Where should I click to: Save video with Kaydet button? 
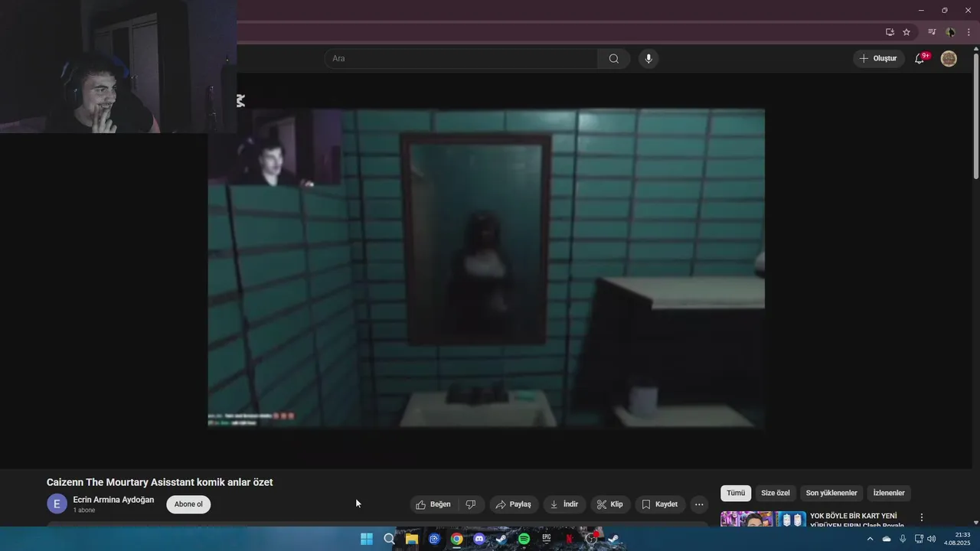point(660,504)
